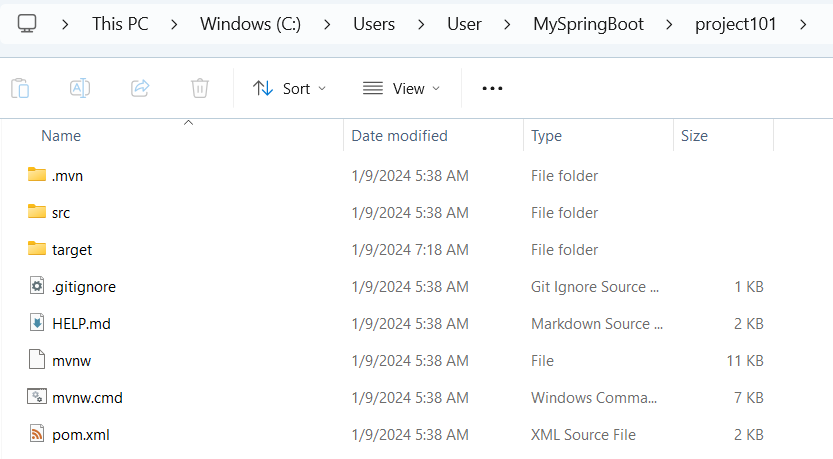Expand chevron after Windows (C:)
The image size is (833, 459).
coord(327,24)
